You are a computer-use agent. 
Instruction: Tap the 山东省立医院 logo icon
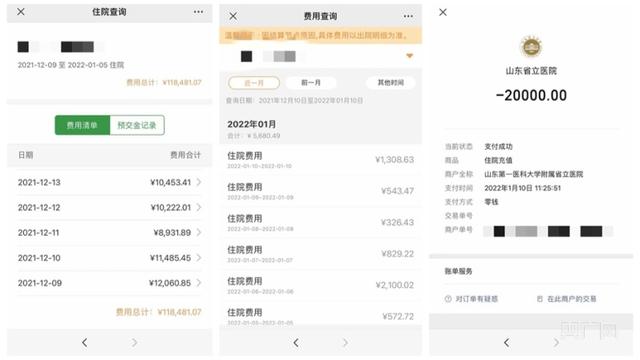click(x=531, y=47)
